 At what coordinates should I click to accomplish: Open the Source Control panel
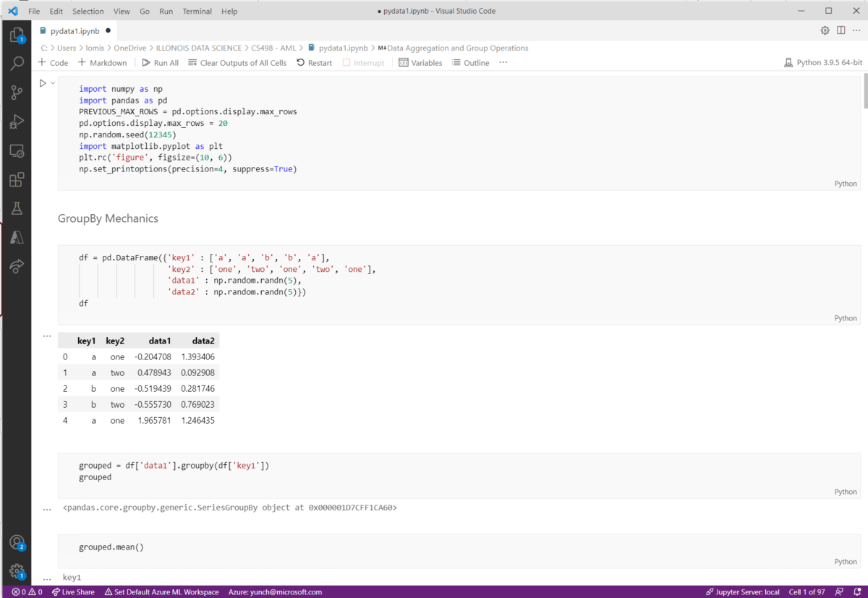[x=16, y=93]
